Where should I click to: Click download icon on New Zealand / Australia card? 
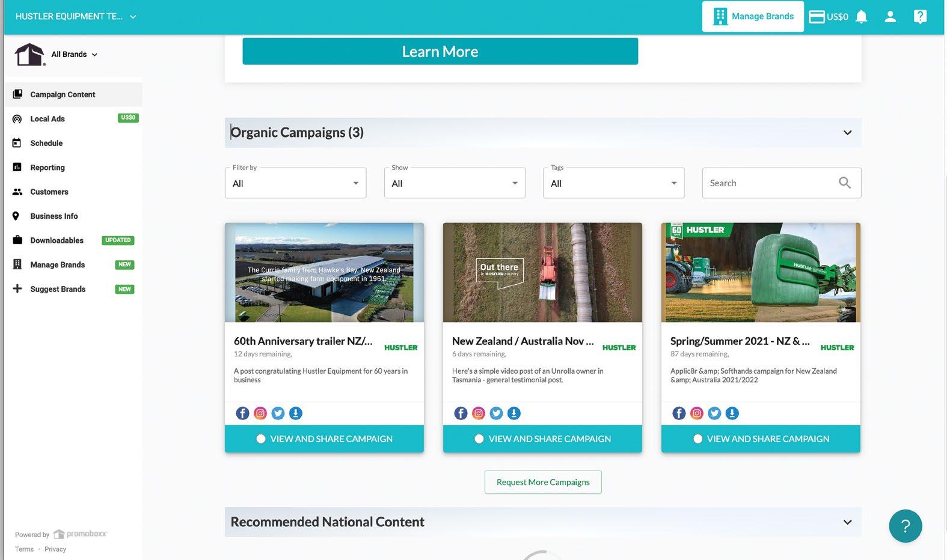click(x=513, y=413)
